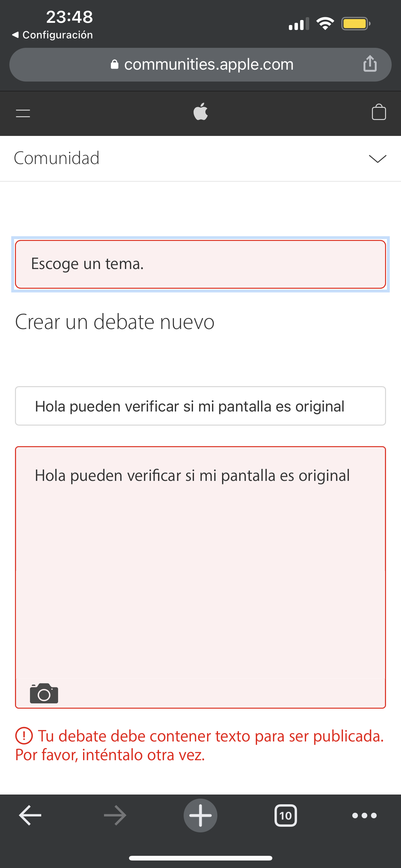Attach a photo with camera icon
The height and width of the screenshot is (868, 401).
tap(44, 693)
